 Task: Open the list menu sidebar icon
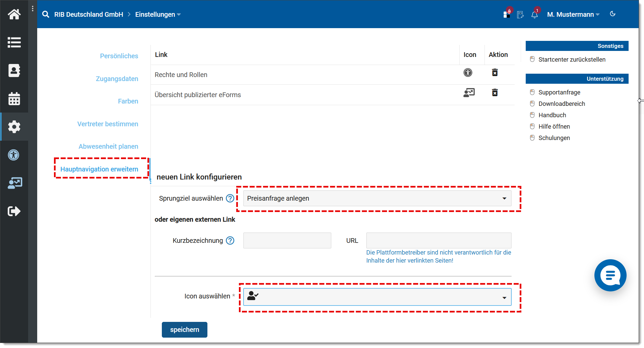point(14,43)
